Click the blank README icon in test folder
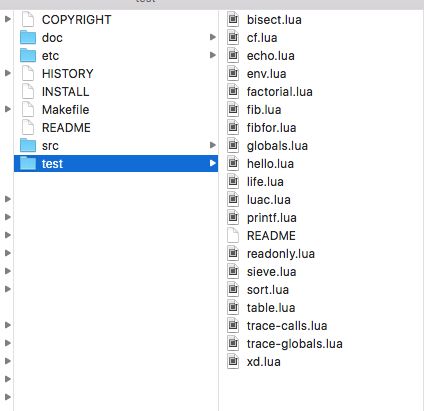This screenshot has height=411, width=424. coord(233,235)
